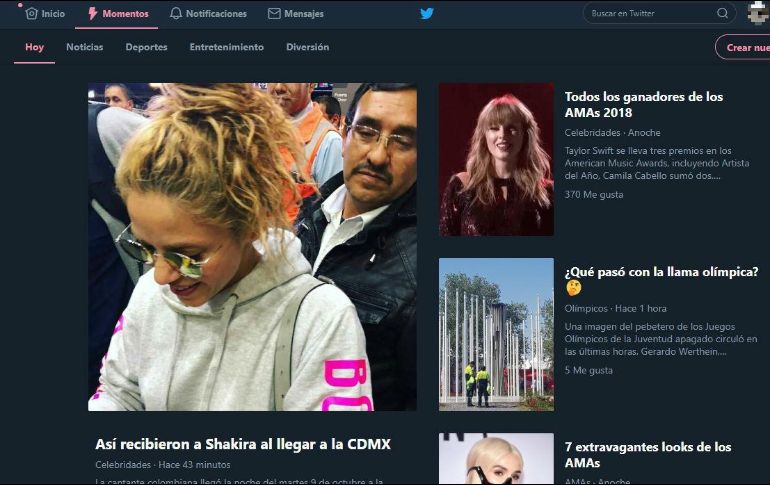Click the thinking face emoji
The width and height of the screenshot is (770, 485).
tap(573, 288)
